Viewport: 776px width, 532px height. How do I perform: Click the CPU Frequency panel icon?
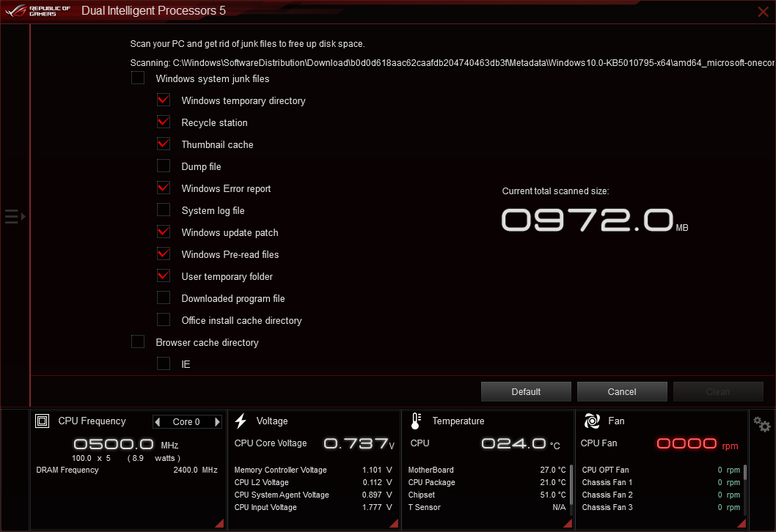[42, 421]
